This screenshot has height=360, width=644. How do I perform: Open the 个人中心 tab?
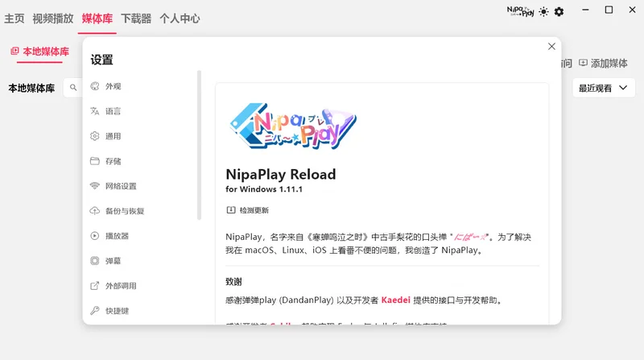(180, 19)
